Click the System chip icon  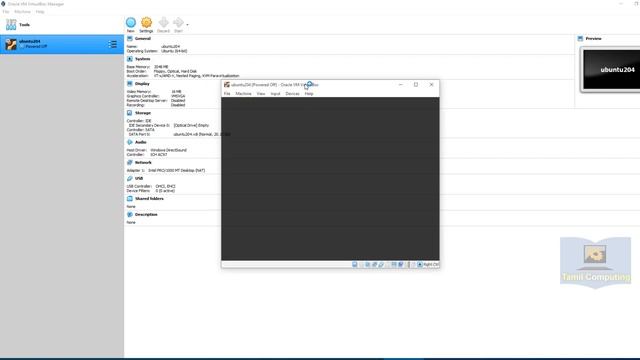point(129,59)
